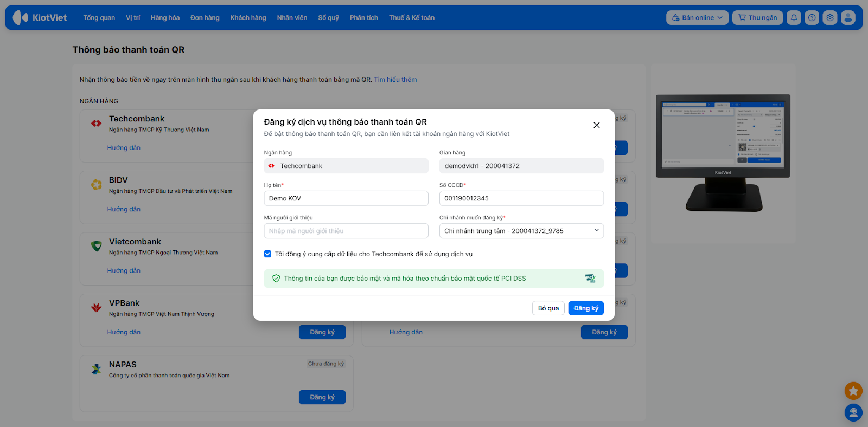The width and height of the screenshot is (868, 427).
Task: Click the Bỏ qua button
Action: pyautogui.click(x=548, y=308)
